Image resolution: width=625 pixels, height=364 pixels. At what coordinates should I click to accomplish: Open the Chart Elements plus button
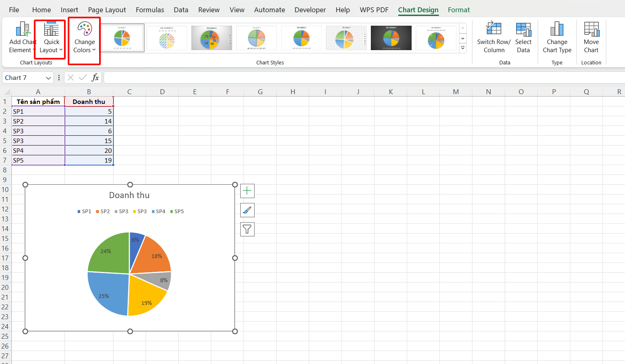pos(247,191)
